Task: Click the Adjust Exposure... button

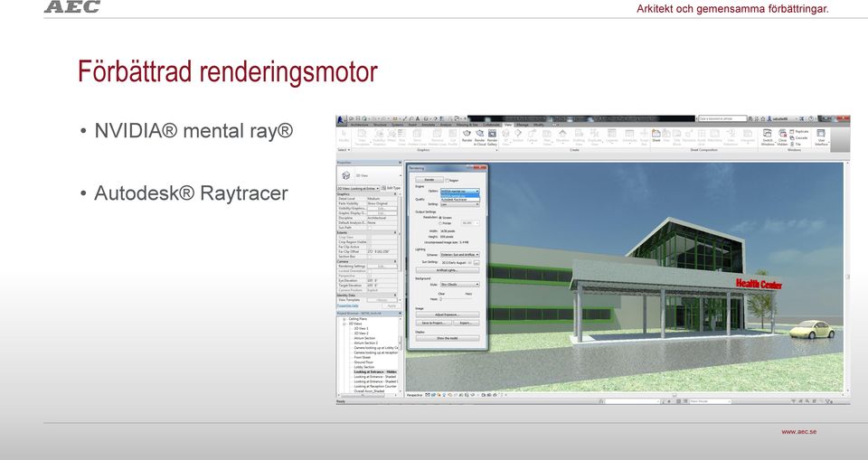Action: click(448, 314)
